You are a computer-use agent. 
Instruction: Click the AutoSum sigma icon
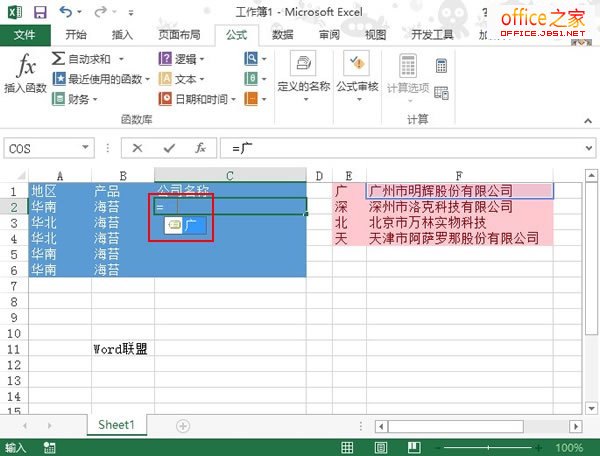58,59
